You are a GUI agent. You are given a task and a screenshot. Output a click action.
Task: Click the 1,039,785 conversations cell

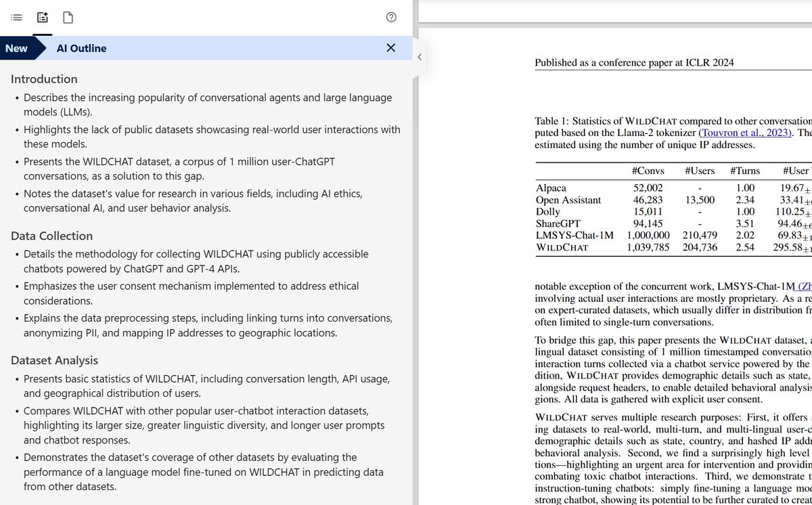648,247
